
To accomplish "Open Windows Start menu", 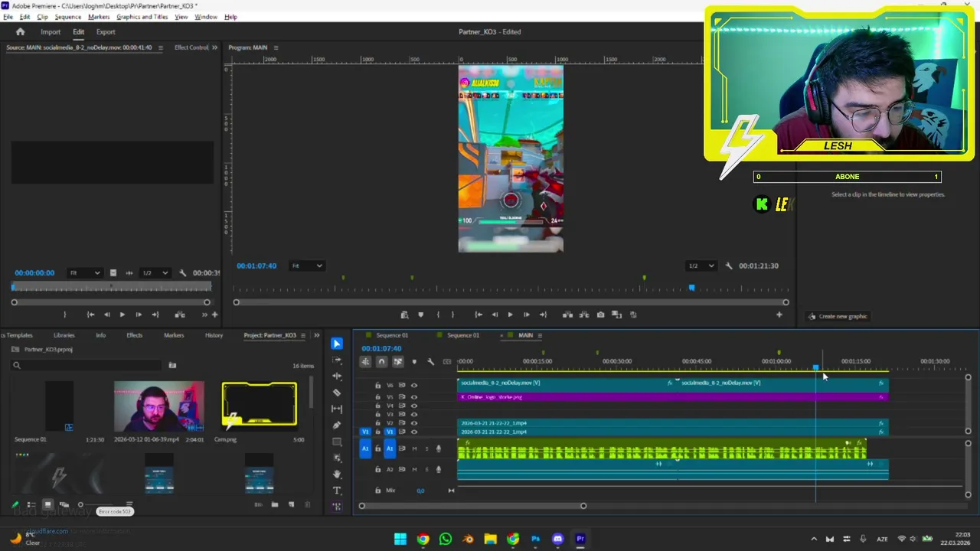I will 400,539.
